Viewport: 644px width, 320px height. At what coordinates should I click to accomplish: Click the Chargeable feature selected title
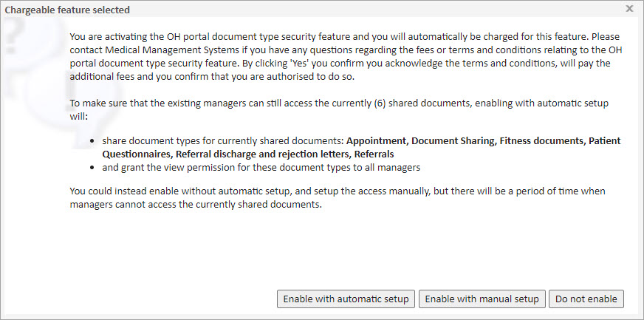pyautogui.click(x=67, y=10)
